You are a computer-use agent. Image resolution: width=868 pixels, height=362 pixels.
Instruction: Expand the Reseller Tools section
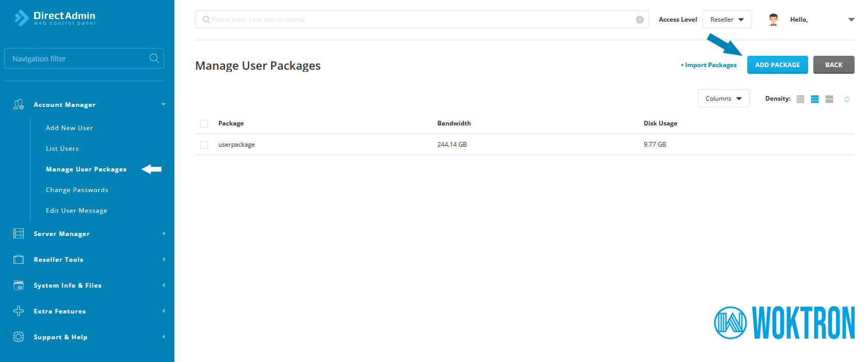[58, 260]
